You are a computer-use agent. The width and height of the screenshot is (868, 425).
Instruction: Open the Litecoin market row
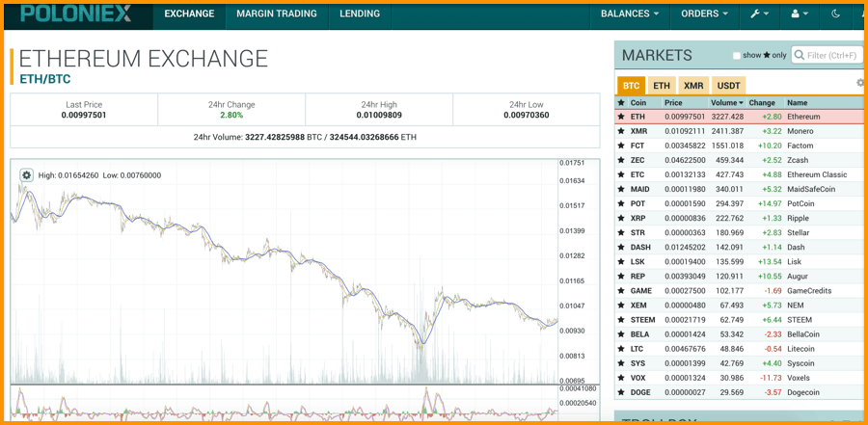click(x=740, y=349)
